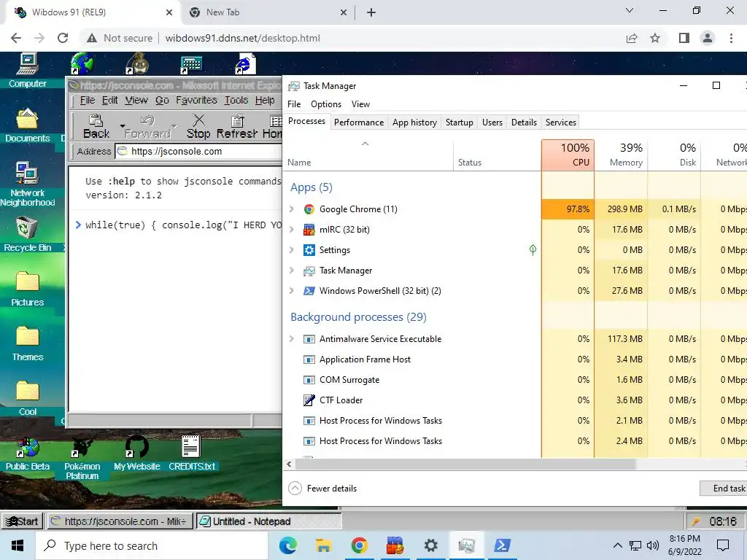Click the Microsoft Edge taskbar icon

point(287,545)
